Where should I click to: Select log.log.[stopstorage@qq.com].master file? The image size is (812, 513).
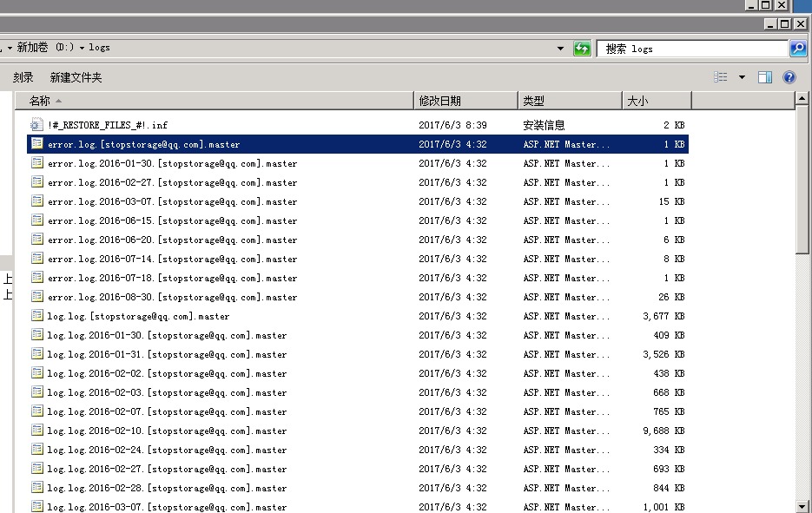138,316
